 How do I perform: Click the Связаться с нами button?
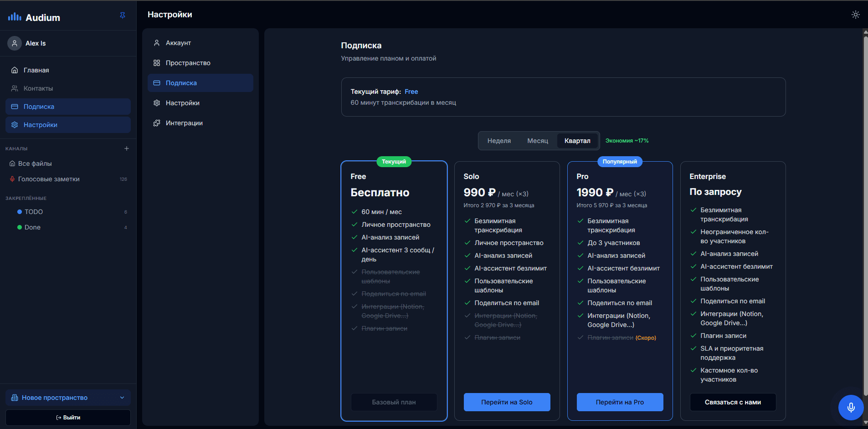pos(732,402)
